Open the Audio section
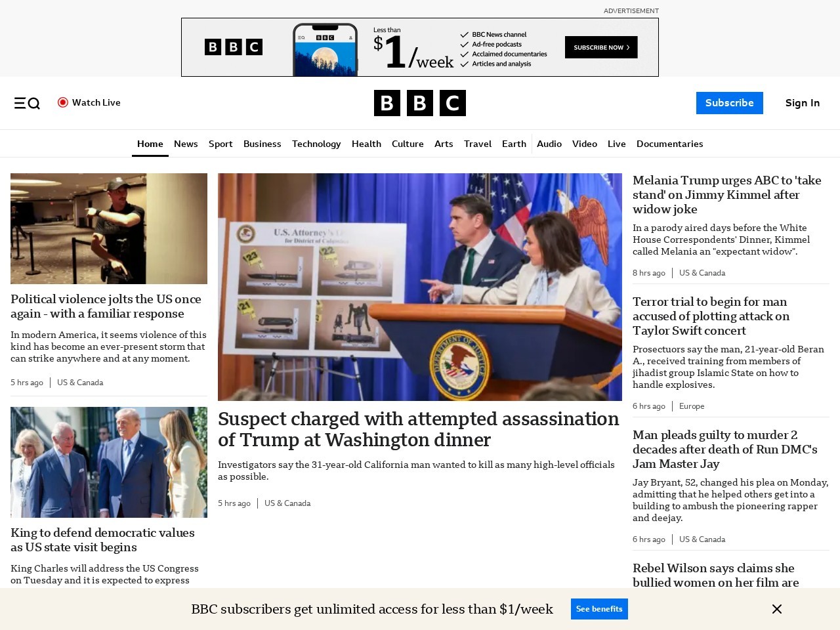Image resolution: width=840 pixels, height=630 pixels. pos(549,144)
